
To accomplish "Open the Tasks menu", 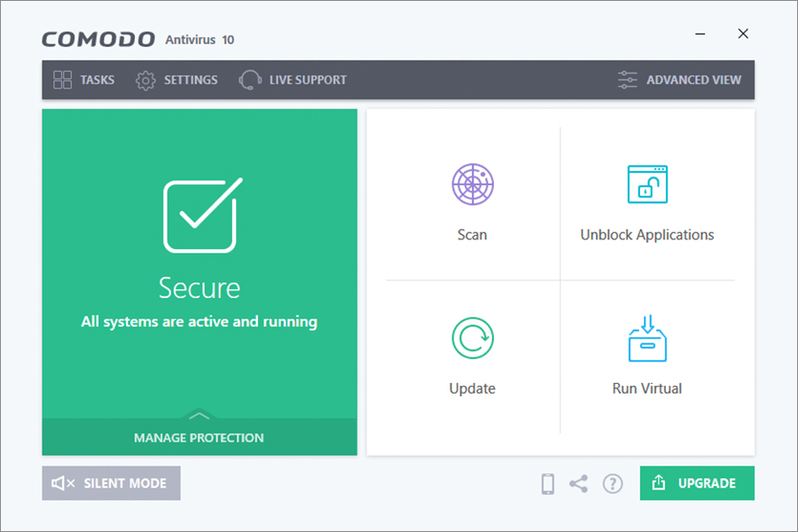I will tap(84, 80).
